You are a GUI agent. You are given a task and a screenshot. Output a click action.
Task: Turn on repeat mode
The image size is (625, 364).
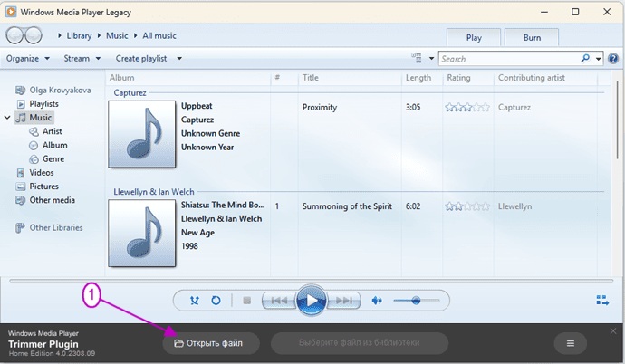click(216, 301)
